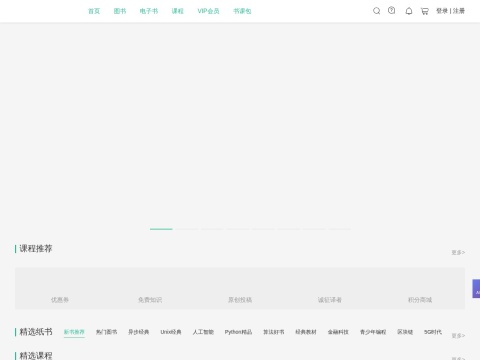Select the 5G时代 tab
This screenshot has height=360, width=480.
tap(433, 332)
